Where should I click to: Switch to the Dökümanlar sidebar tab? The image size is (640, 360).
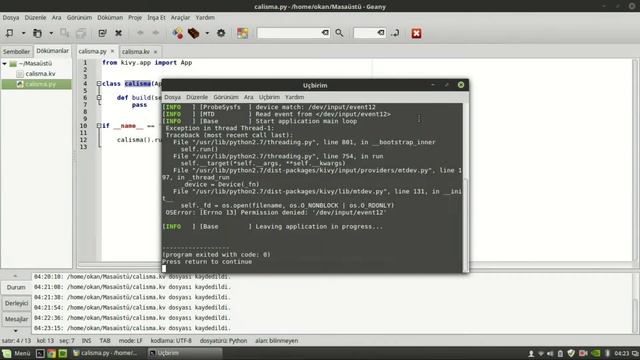coord(53,51)
